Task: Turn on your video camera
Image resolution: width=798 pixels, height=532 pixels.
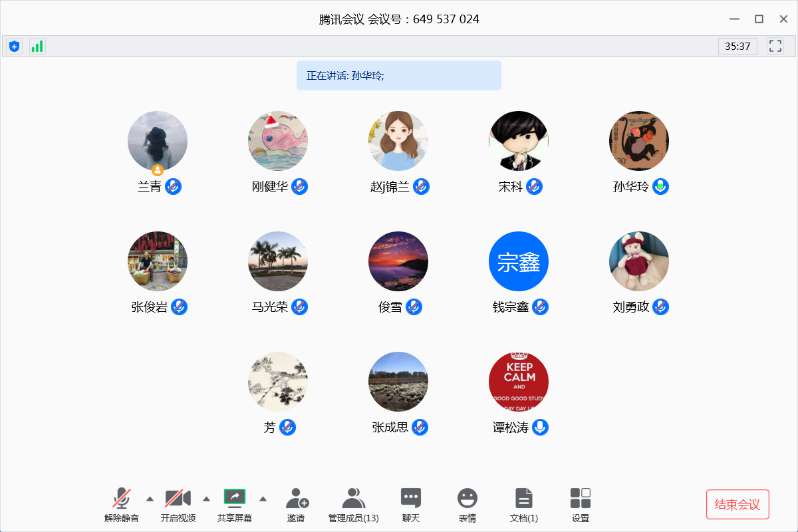Action: pyautogui.click(x=178, y=499)
